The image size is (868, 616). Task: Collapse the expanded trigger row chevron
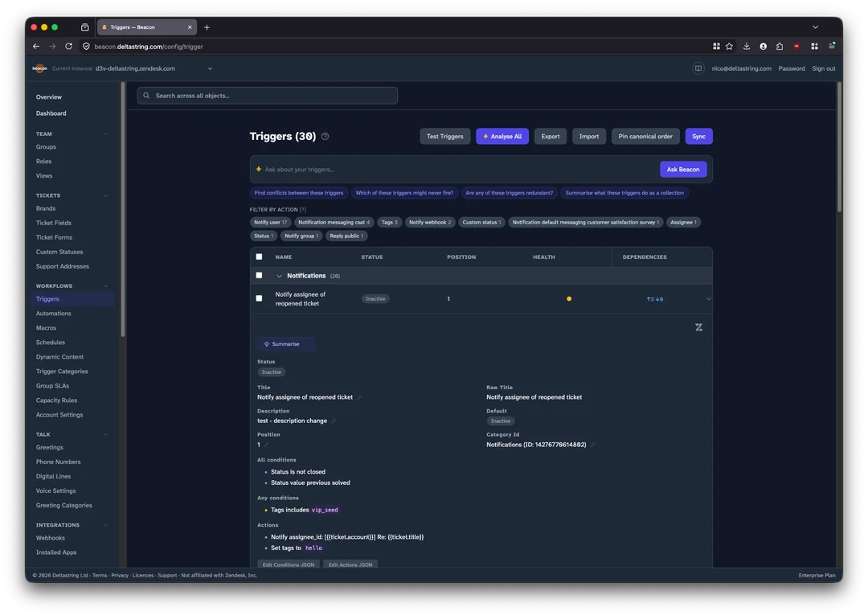pos(708,299)
